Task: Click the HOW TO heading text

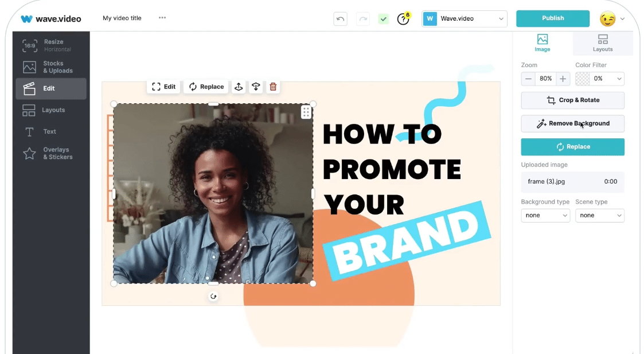Action: pyautogui.click(x=383, y=134)
